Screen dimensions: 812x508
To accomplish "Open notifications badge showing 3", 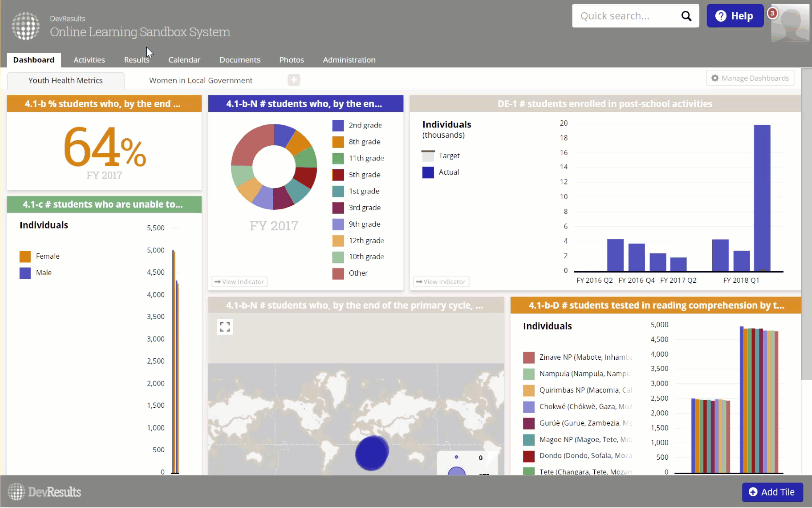I will click(772, 13).
